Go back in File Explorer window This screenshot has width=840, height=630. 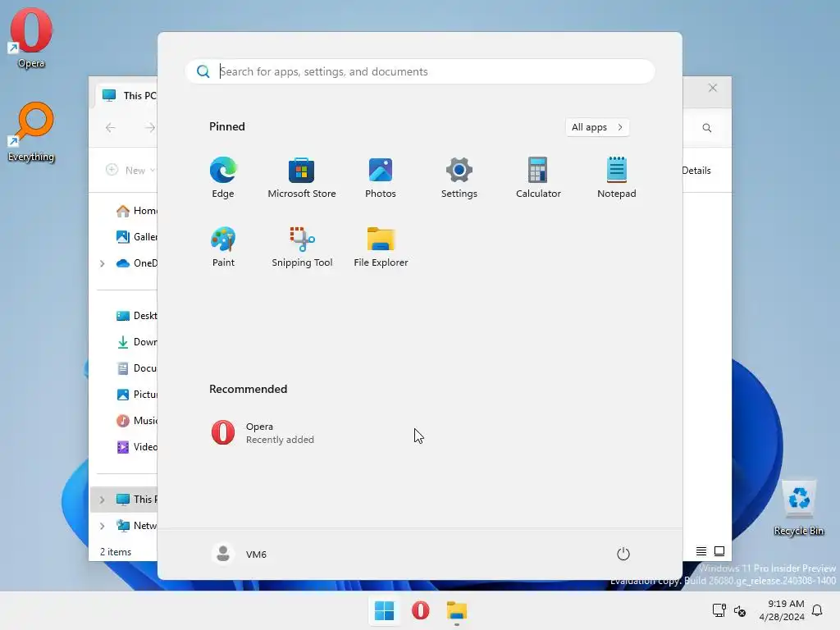(111, 127)
